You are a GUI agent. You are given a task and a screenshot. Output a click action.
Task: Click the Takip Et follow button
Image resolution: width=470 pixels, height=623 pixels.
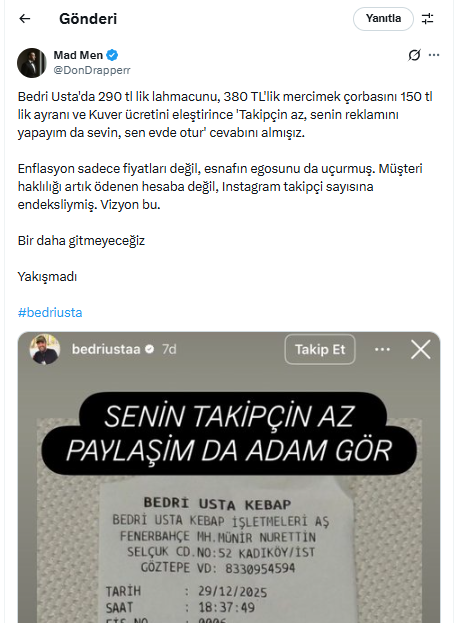pos(320,349)
